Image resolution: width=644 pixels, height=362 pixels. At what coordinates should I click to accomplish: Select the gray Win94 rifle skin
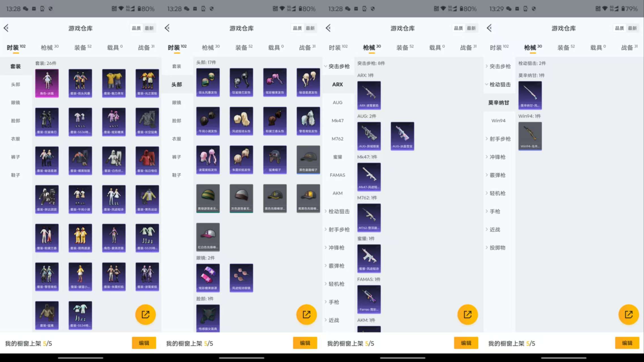530,136
